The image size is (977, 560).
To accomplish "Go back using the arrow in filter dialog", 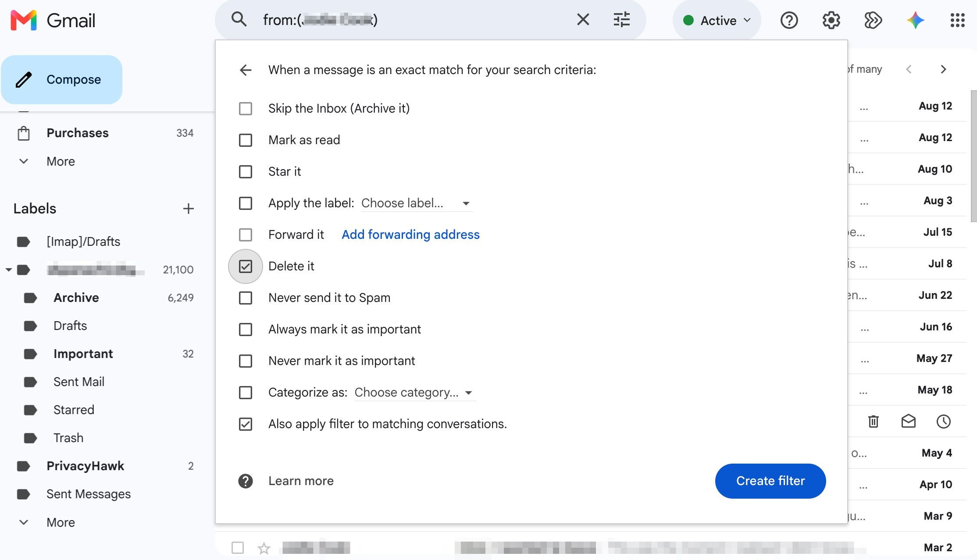I will 246,70.
